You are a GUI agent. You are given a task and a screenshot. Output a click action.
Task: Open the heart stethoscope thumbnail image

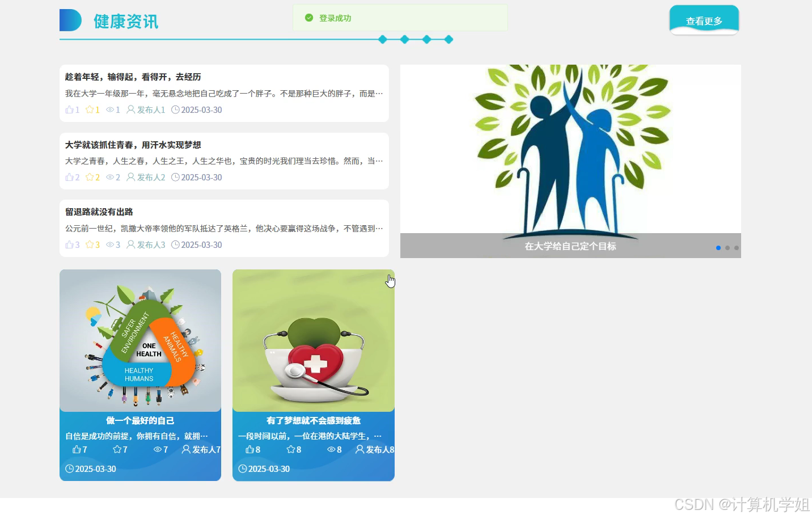click(314, 340)
